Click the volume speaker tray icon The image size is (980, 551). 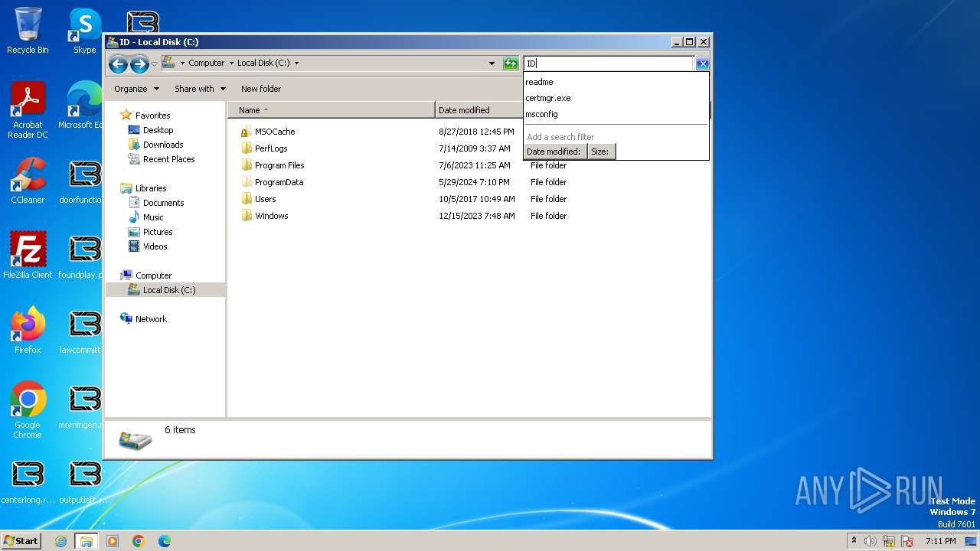coord(871,541)
